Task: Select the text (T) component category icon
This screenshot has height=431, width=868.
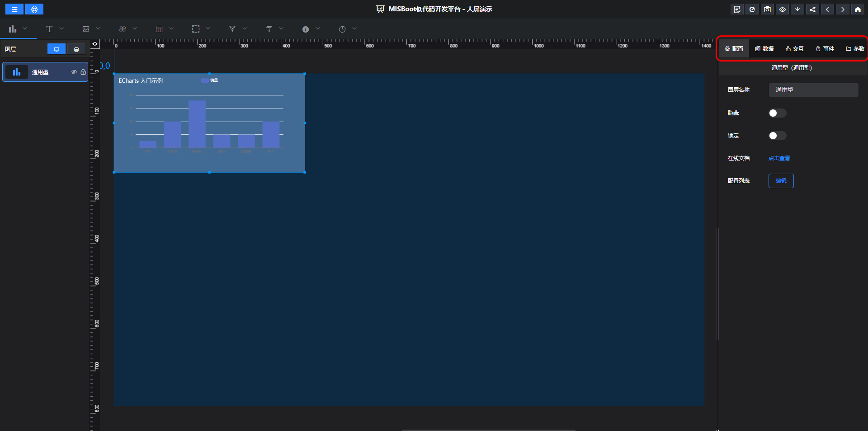Action: tap(49, 29)
